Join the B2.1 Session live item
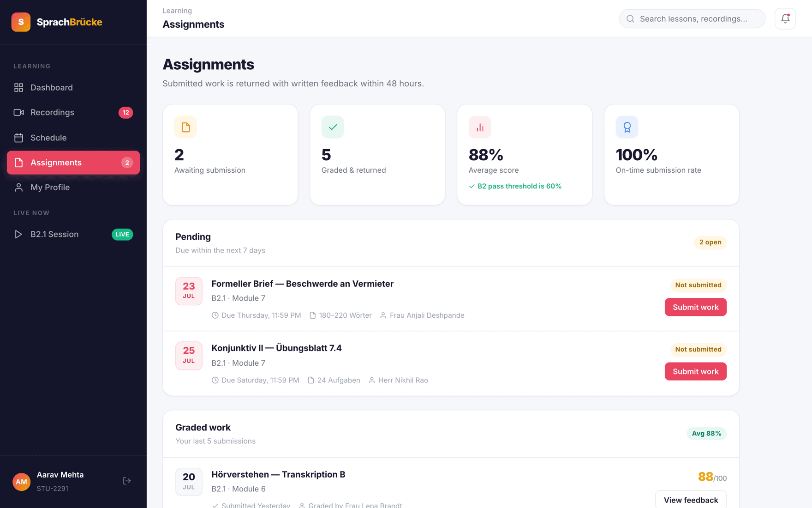The image size is (812, 508). click(73, 234)
